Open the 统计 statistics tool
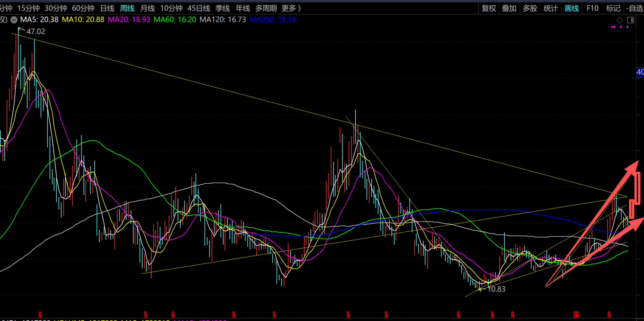Image resolution: width=644 pixels, height=321 pixels. [x=550, y=8]
